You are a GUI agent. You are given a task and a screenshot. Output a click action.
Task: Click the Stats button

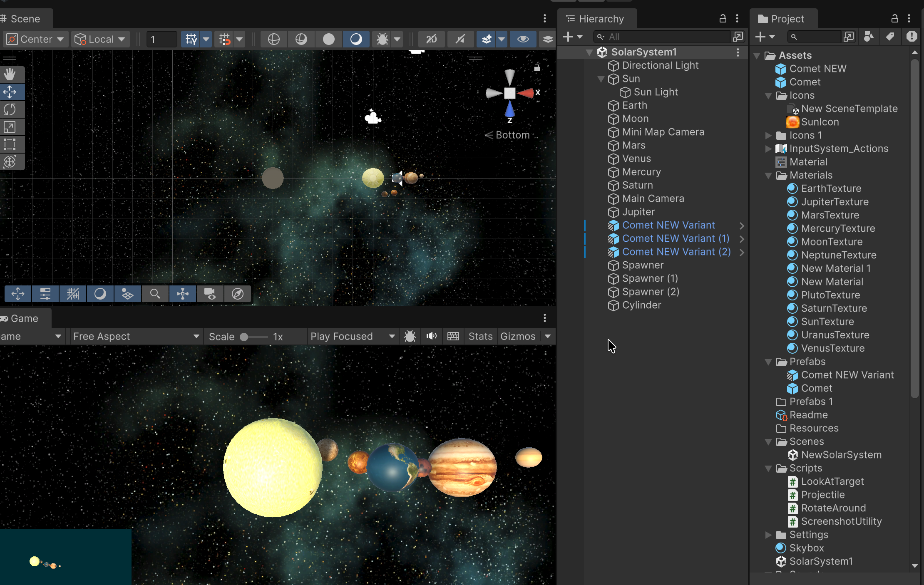(480, 336)
